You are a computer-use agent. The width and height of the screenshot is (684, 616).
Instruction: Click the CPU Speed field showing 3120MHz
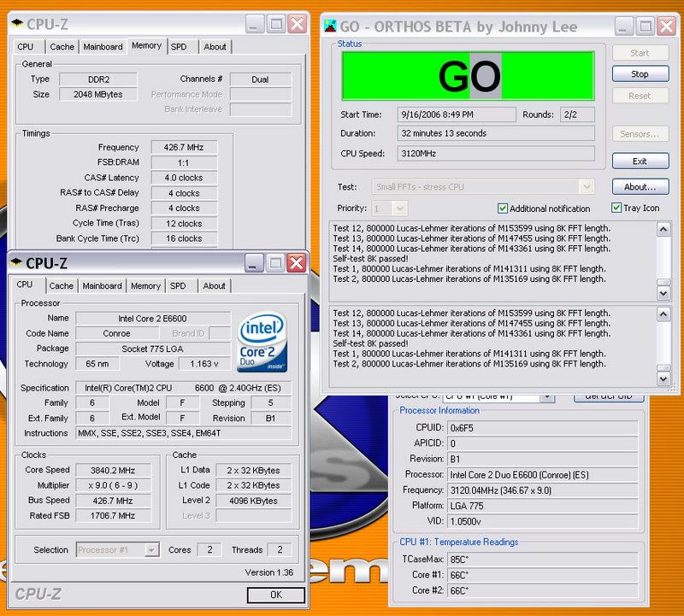click(496, 154)
